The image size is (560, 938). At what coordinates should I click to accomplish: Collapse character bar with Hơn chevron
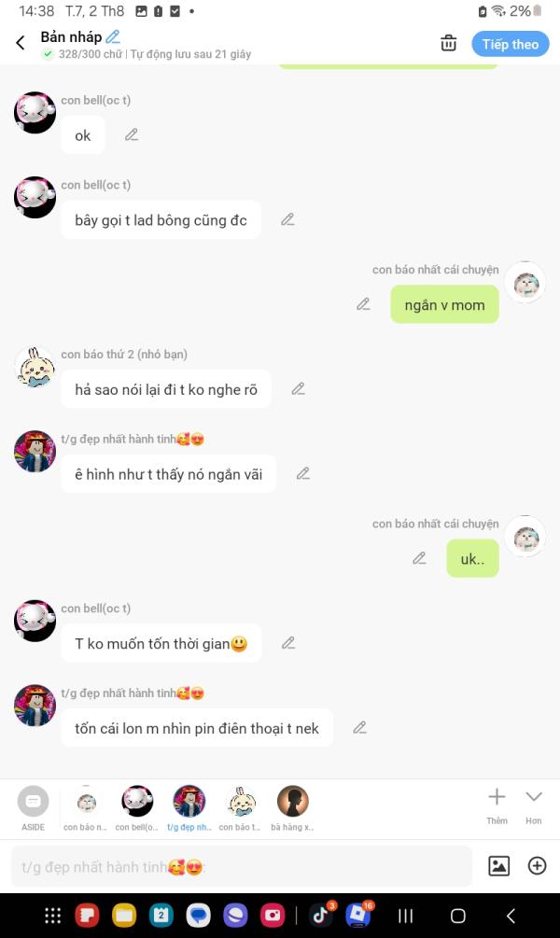pyautogui.click(x=534, y=805)
